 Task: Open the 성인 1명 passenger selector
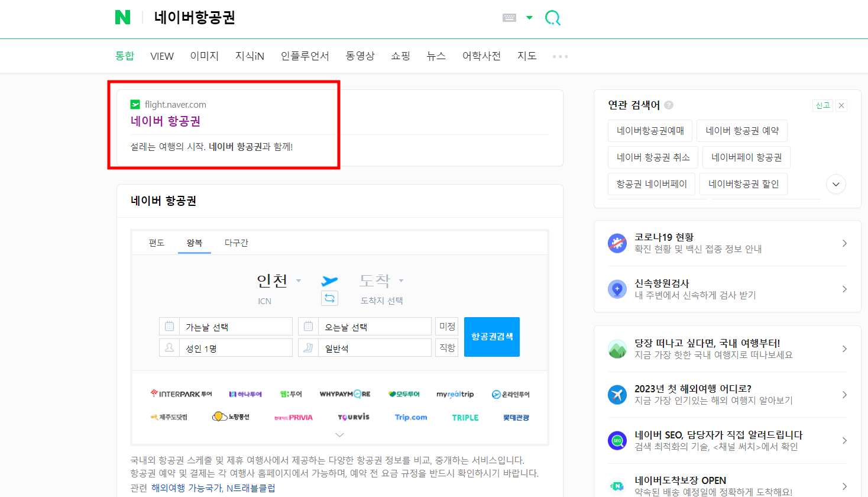click(x=226, y=348)
